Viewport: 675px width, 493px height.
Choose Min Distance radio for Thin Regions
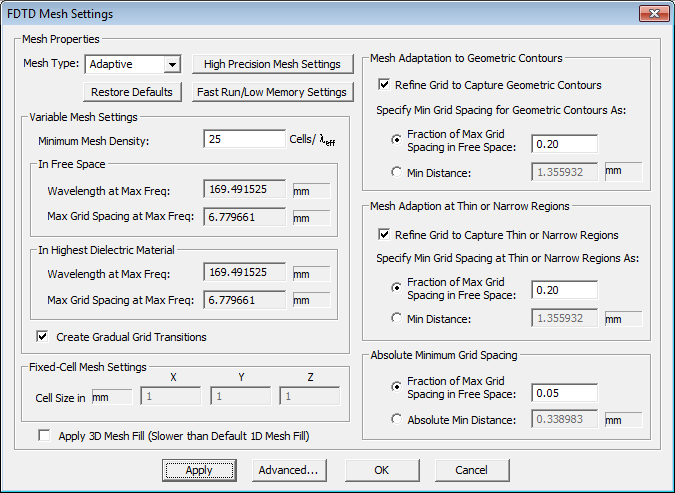(x=398, y=319)
